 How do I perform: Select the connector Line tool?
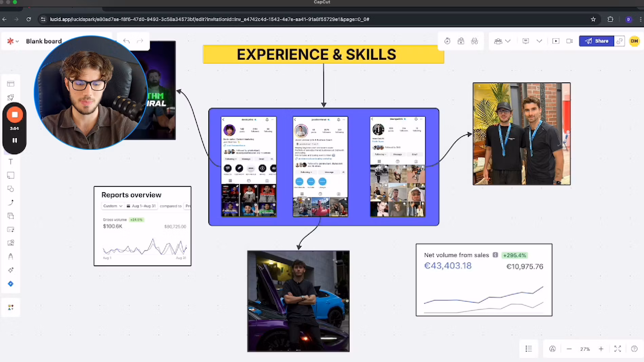[11, 202]
